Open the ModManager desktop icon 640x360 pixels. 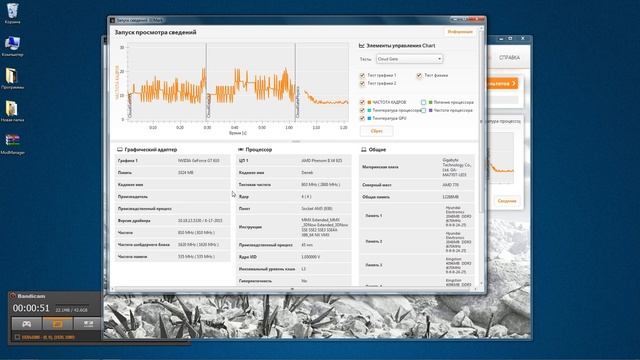tap(12, 141)
